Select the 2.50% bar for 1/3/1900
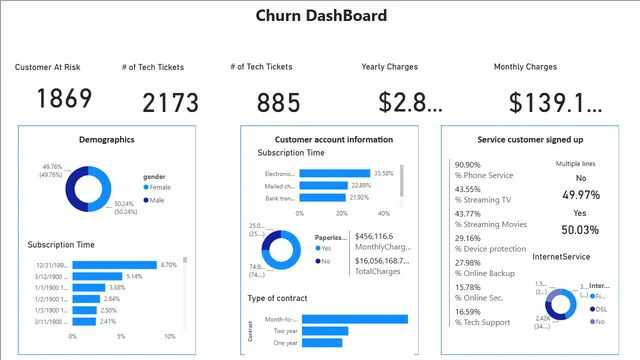The image size is (640, 360). pyautogui.click(x=84, y=310)
